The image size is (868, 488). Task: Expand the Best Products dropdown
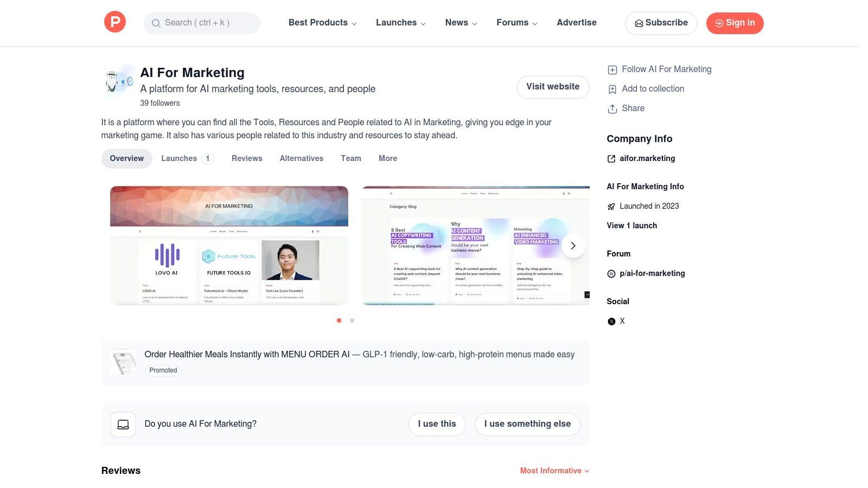[322, 23]
